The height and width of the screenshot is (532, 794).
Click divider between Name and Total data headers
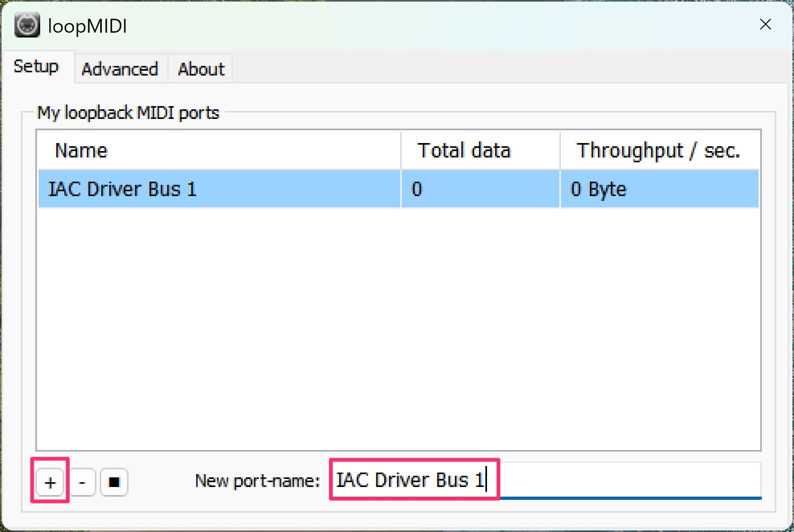[401, 151]
